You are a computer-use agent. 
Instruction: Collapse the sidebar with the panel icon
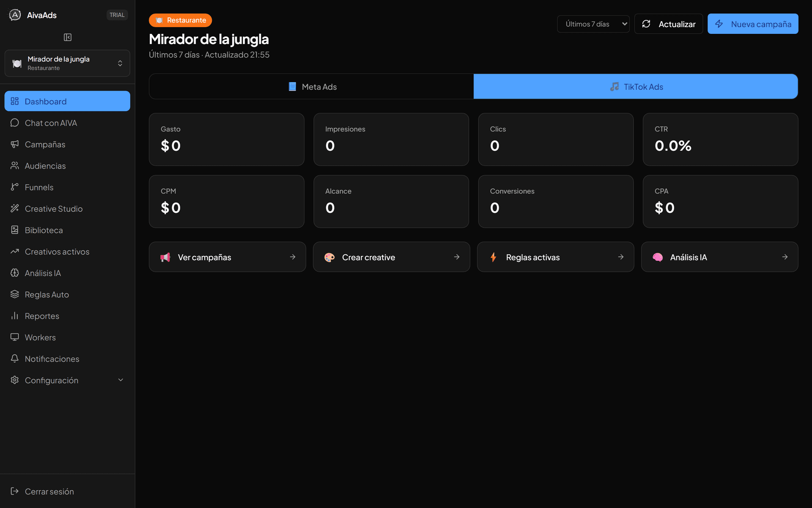(x=68, y=37)
